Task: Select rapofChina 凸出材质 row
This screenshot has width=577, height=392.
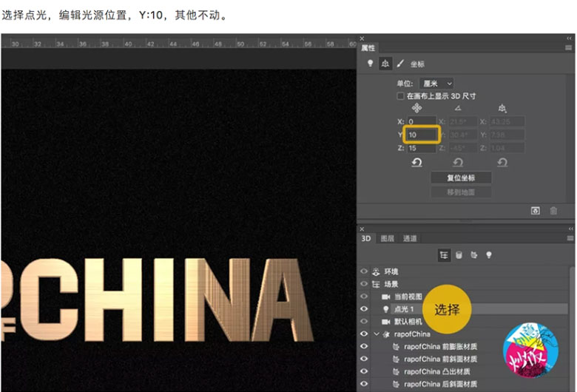Action: (x=469, y=372)
